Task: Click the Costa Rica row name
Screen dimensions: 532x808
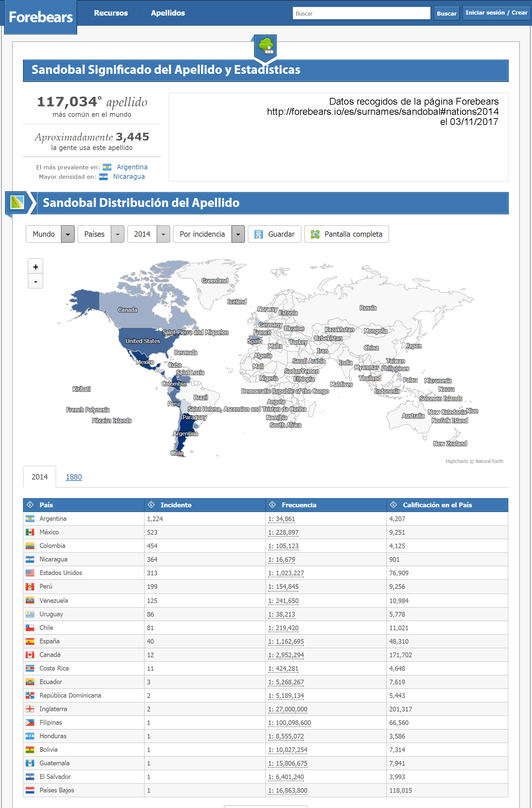Action: 54,668
